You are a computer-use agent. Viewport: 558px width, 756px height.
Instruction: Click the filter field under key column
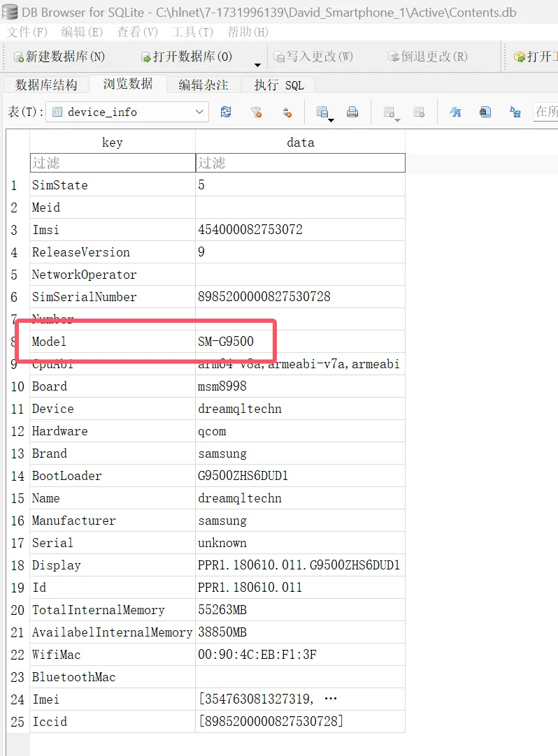coord(113,163)
